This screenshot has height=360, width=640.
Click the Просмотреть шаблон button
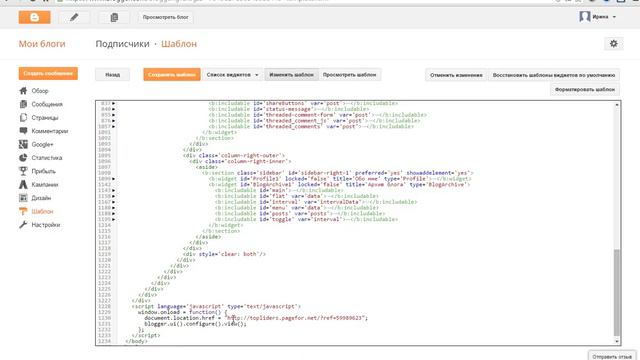[349, 75]
